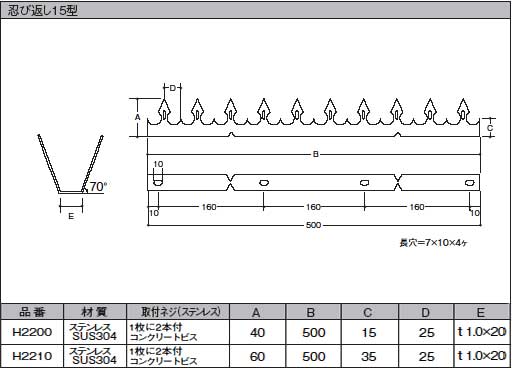The width and height of the screenshot is (512, 369).
Task: Click the 70° angle label
Action: [98, 187]
